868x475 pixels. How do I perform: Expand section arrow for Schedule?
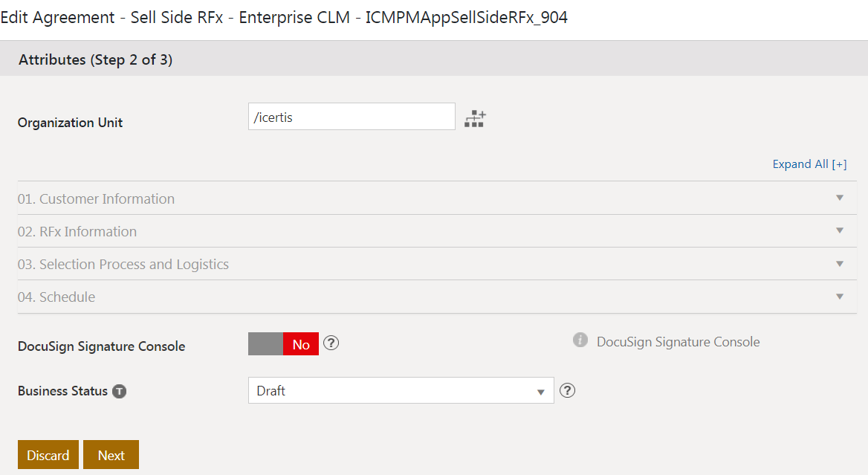tap(840, 297)
